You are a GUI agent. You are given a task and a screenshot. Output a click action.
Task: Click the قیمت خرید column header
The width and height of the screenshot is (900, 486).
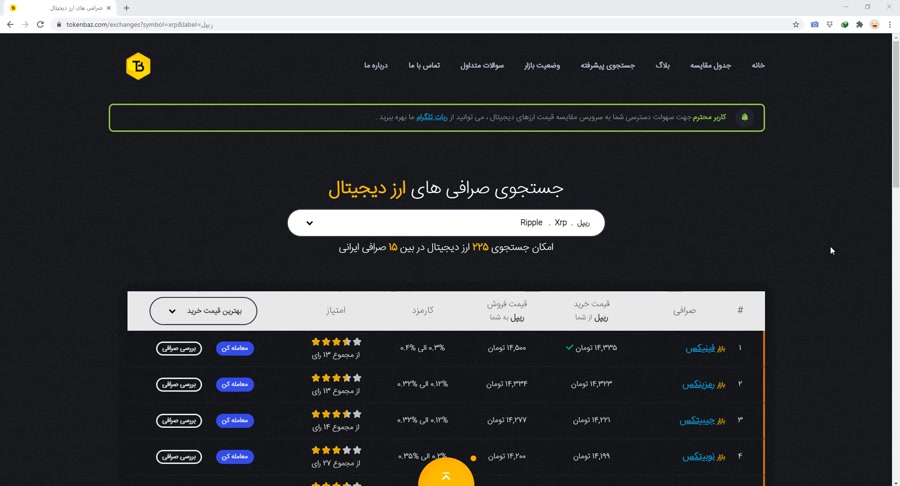point(592,310)
